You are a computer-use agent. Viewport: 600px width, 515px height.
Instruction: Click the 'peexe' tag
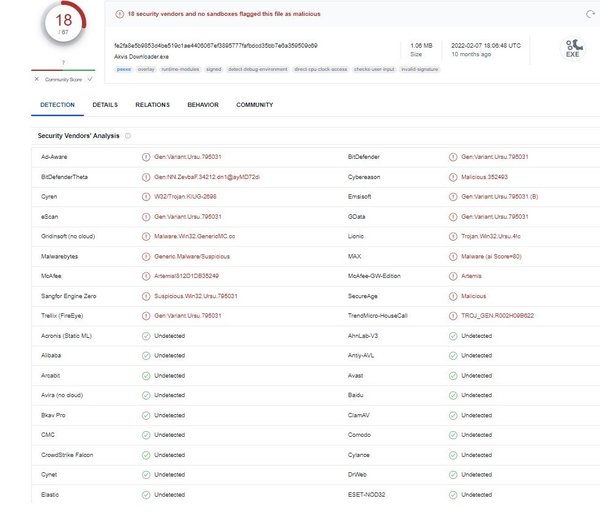(x=124, y=69)
